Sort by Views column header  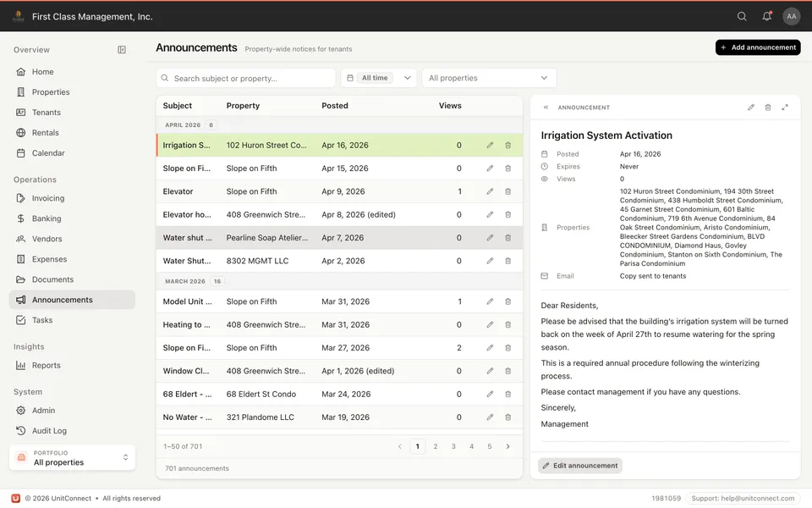coord(450,106)
